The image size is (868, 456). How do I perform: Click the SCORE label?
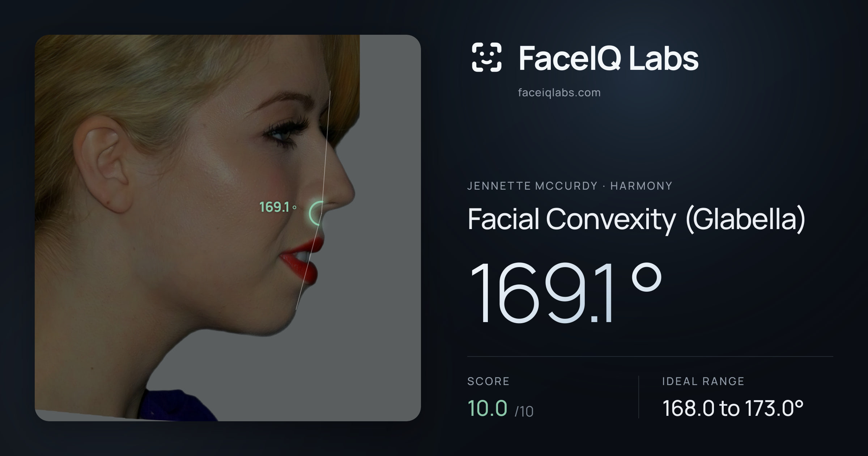[488, 381]
